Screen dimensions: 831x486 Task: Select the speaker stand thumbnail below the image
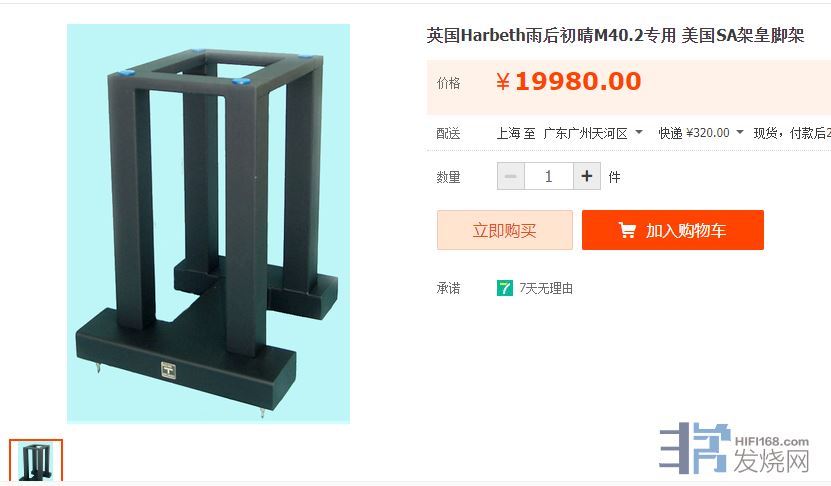click(x=36, y=461)
